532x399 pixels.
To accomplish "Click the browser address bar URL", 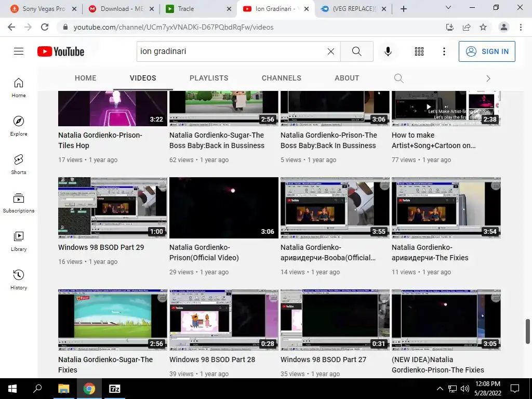I will (x=174, y=27).
